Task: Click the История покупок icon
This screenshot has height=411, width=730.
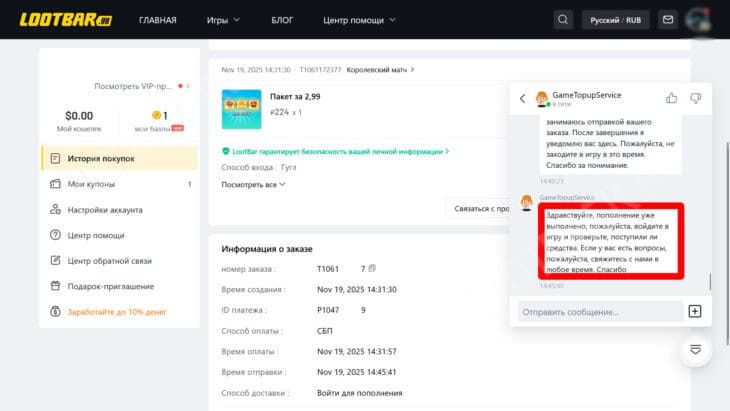Action: coord(55,158)
